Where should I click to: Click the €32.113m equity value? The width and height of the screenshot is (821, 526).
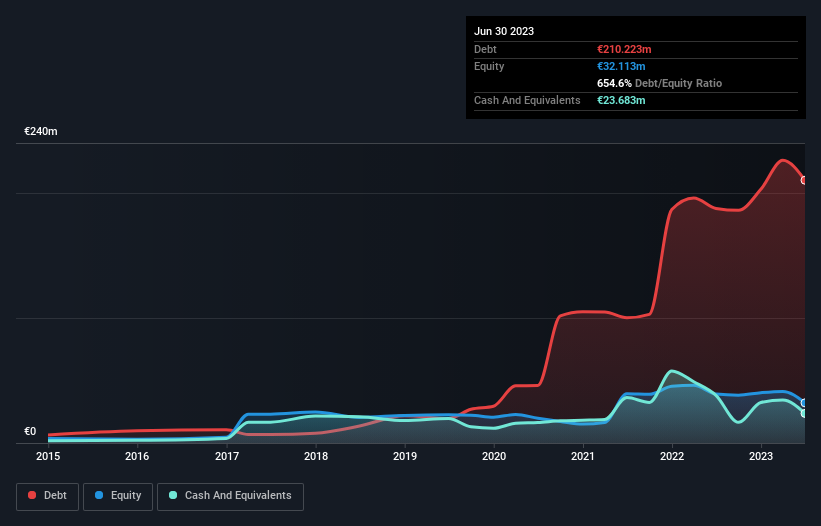point(621,66)
